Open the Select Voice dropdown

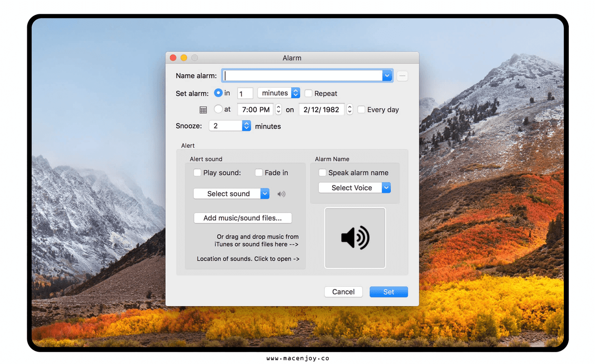click(x=354, y=188)
